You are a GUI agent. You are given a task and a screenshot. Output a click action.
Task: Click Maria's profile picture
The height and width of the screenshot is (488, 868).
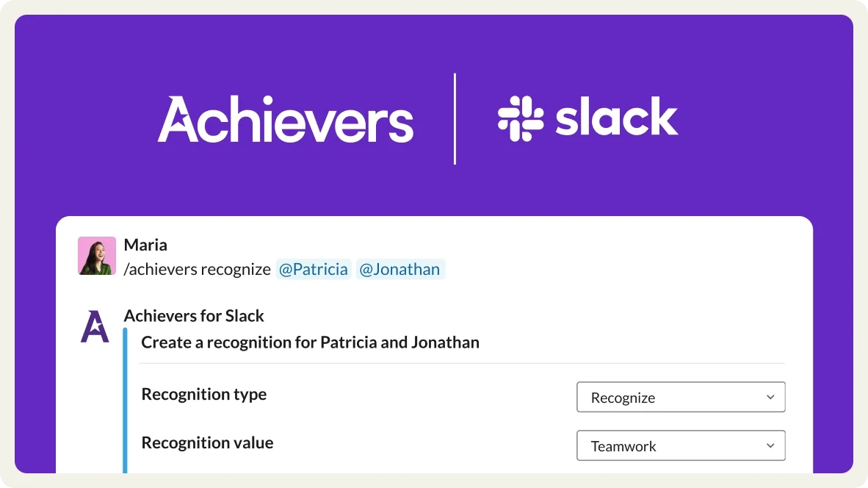(96, 255)
